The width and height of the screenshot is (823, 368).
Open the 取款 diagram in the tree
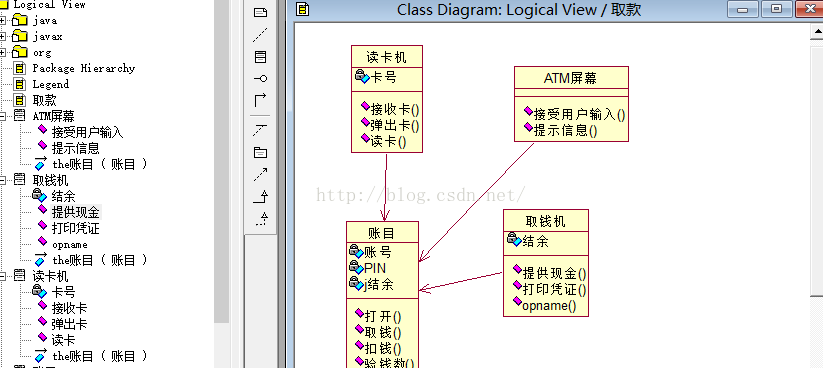point(44,100)
